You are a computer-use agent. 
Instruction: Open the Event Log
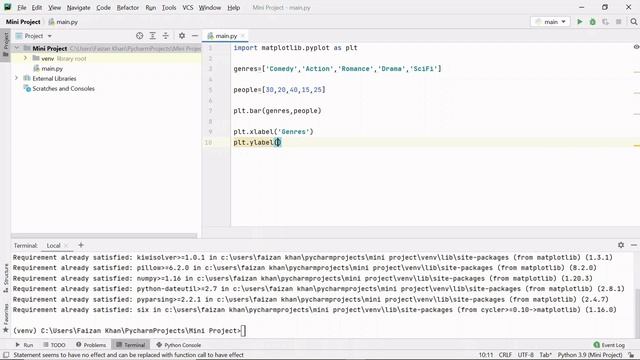[609, 345]
